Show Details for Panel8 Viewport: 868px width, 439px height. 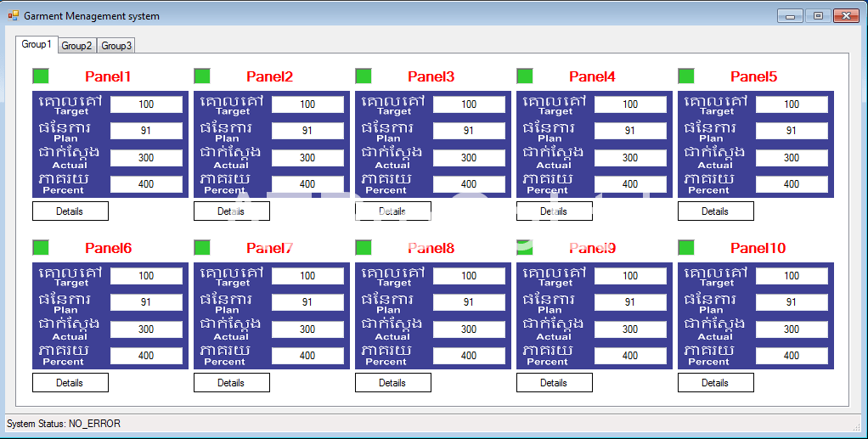pos(393,383)
